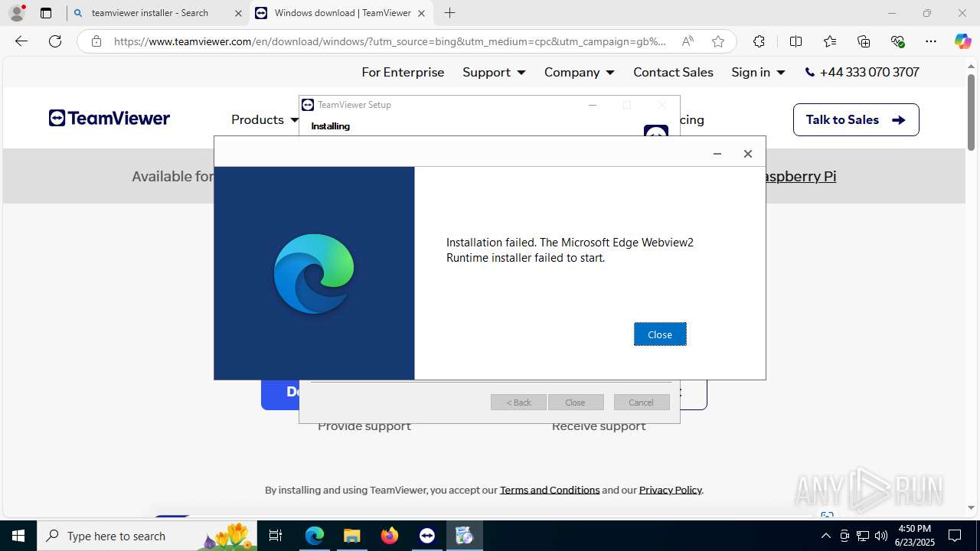Close the Windows download TeamViewer tab
Viewport: 980px width, 551px height.
(421, 13)
